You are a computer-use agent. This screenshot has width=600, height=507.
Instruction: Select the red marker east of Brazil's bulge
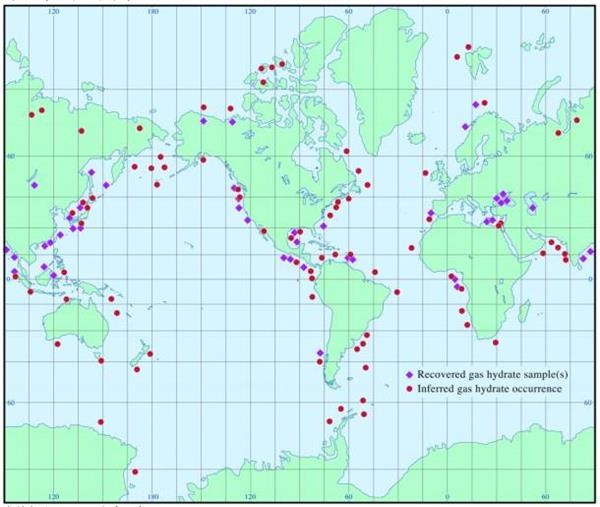click(x=397, y=292)
